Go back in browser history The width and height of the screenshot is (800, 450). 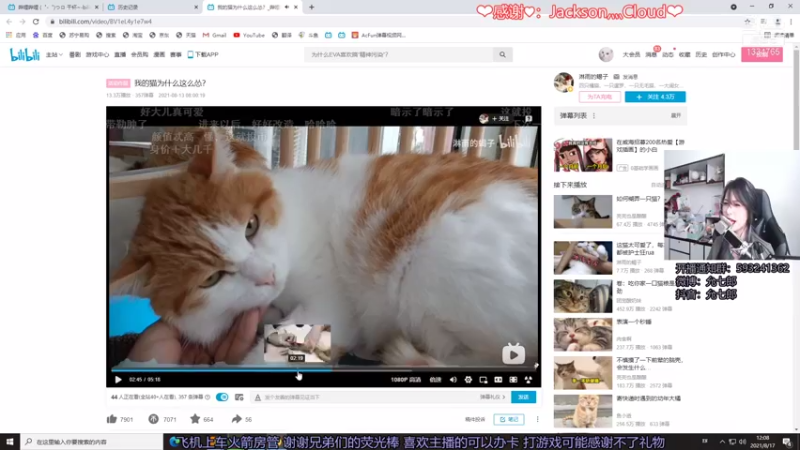pos(9,21)
